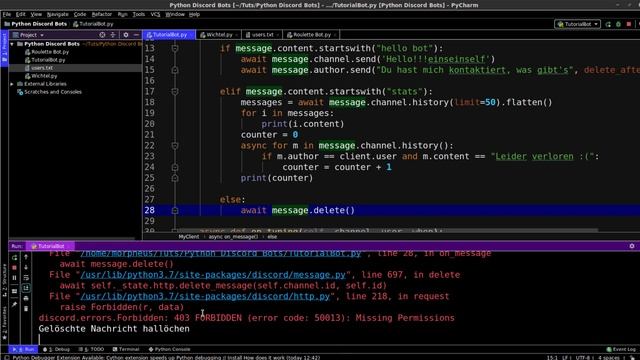Collapse the Python Discord Bots folder
This screenshot has height=360, width=640.
point(12,44)
